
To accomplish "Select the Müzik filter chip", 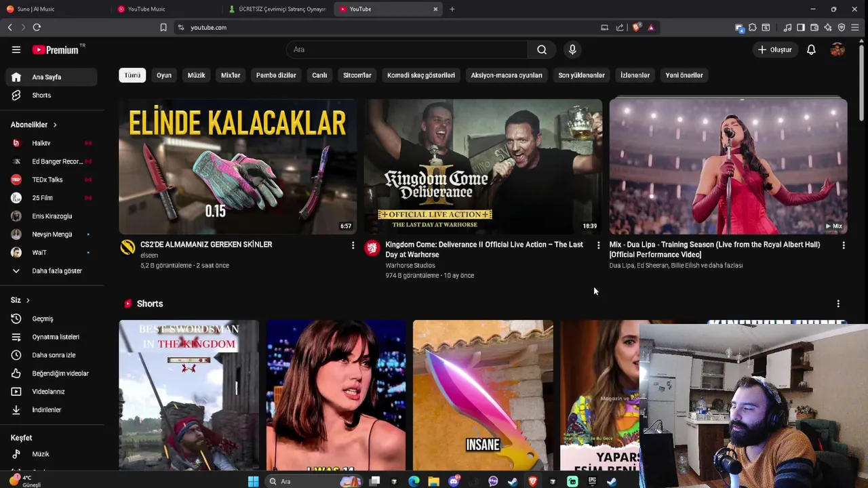I will 196,75.
